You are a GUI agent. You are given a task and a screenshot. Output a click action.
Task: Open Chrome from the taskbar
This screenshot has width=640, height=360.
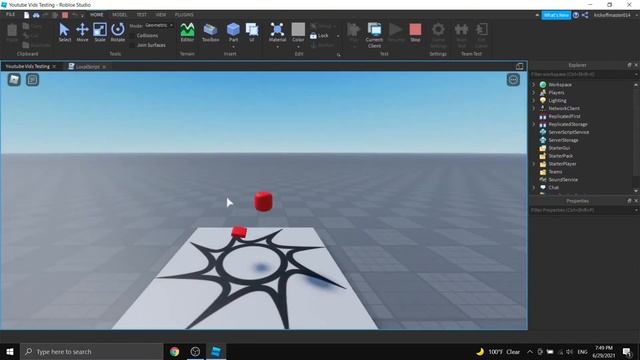tap(175, 351)
